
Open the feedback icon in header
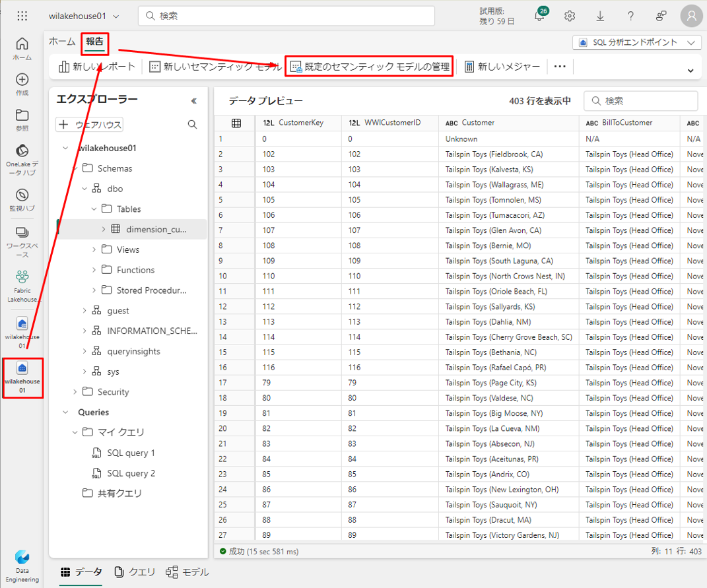pos(661,16)
